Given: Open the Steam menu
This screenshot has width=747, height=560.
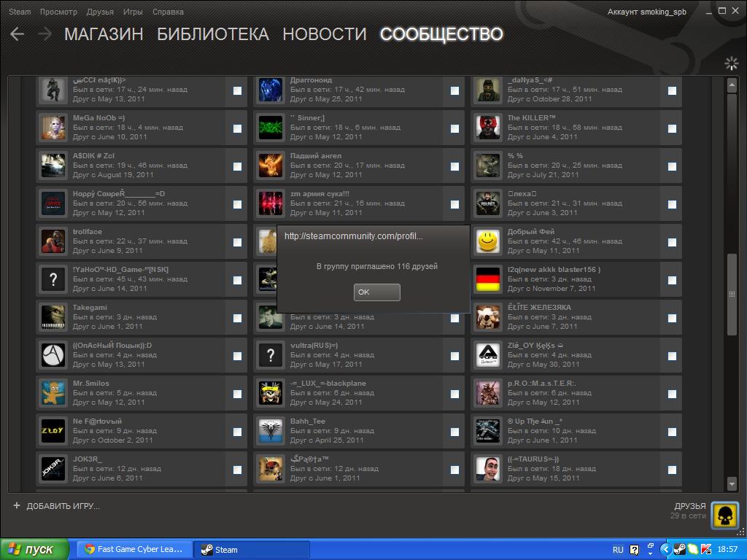Looking at the screenshot, I should [x=20, y=12].
